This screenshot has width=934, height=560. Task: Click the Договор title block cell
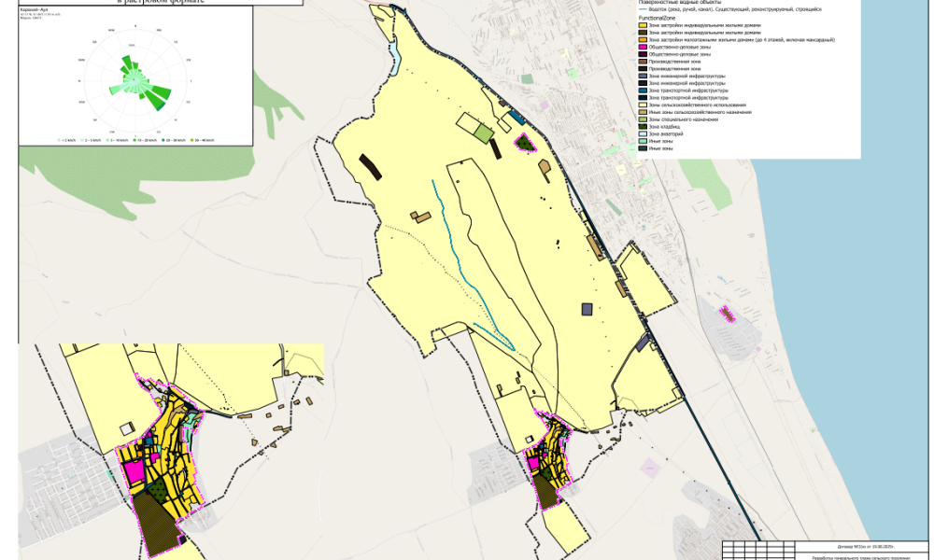coord(859,546)
